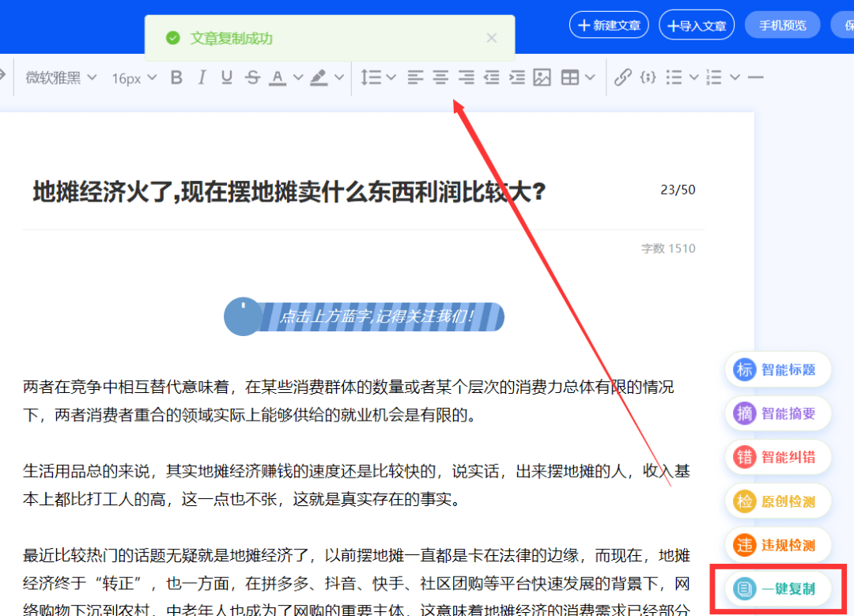Expand font color options arrow

298,77
